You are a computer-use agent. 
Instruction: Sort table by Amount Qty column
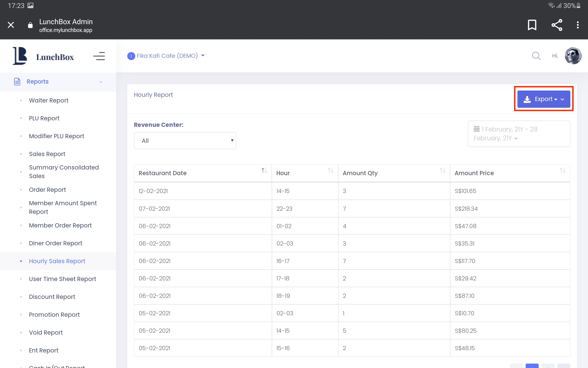tap(442, 170)
